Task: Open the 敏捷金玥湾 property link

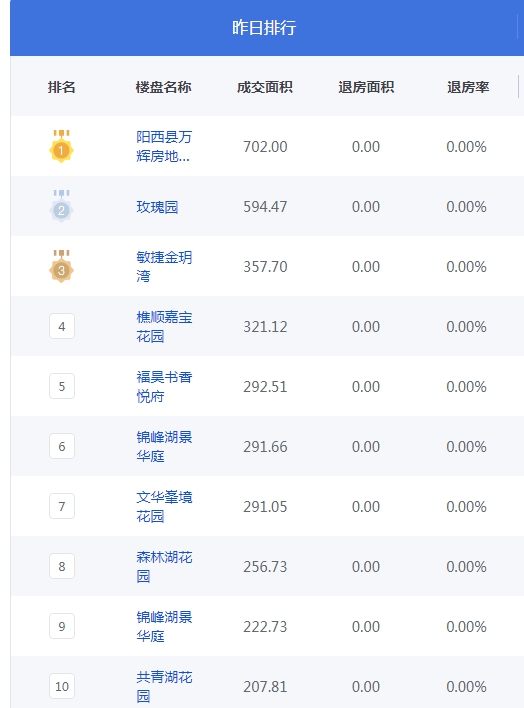Action: (164, 266)
